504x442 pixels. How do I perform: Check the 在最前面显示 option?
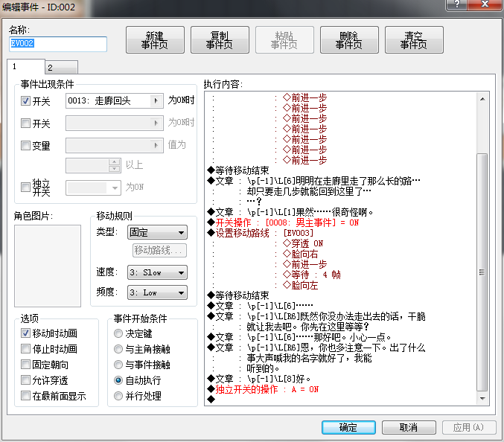pos(25,396)
